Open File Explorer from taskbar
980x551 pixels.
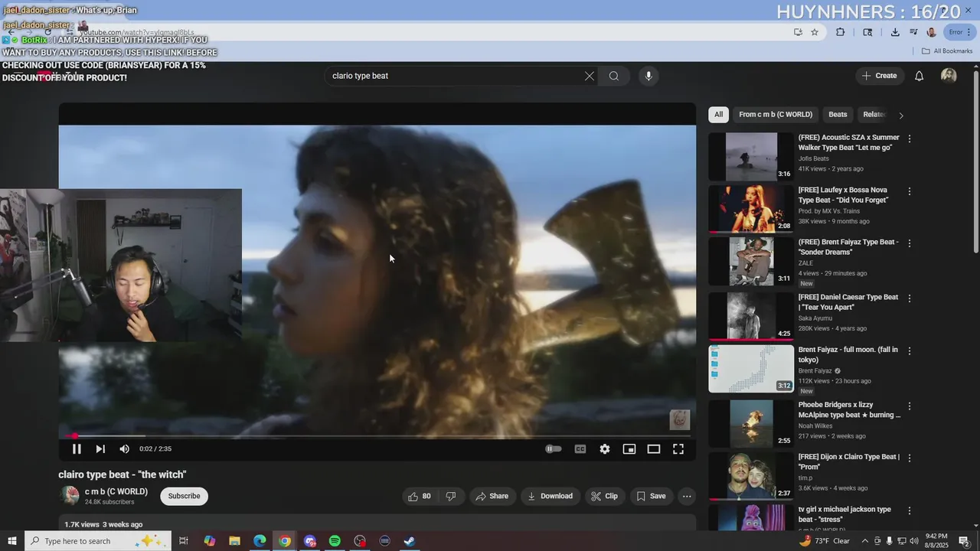click(x=234, y=541)
